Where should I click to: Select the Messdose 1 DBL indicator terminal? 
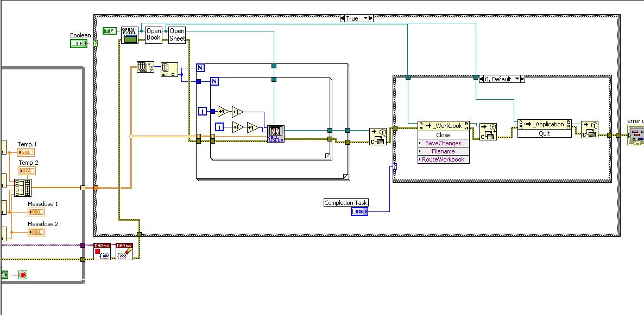point(36,211)
